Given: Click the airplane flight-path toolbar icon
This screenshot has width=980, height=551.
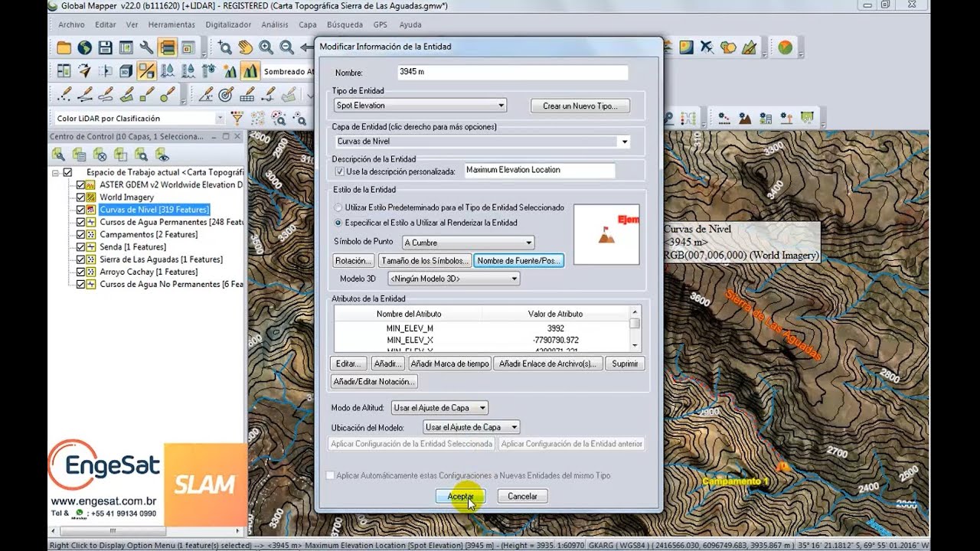Looking at the screenshot, I should tap(707, 47).
